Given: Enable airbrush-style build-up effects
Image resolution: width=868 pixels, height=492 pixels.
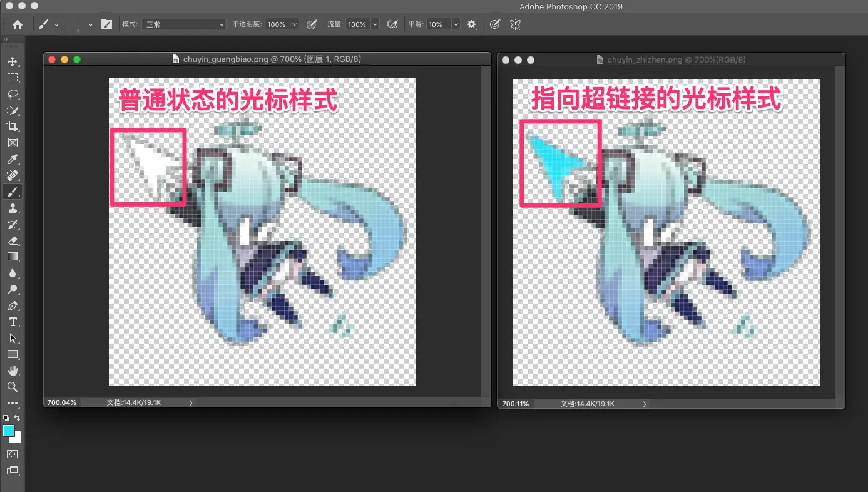Looking at the screenshot, I should click(392, 24).
